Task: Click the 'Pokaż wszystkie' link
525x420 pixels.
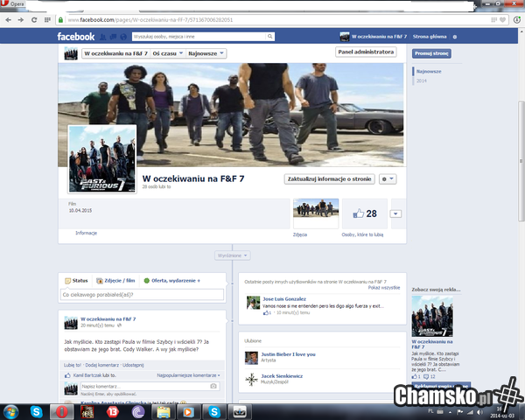Action: point(384,287)
